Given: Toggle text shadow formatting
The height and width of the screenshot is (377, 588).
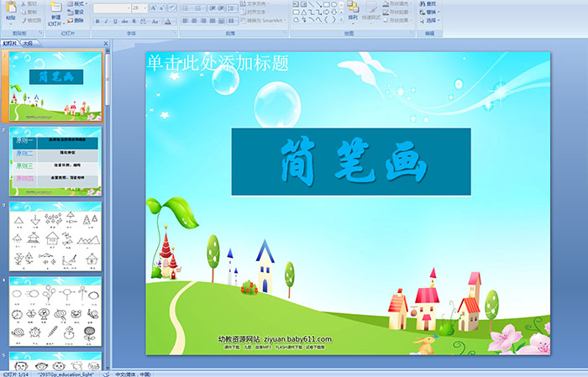Looking at the screenshot, I should coord(134,21).
